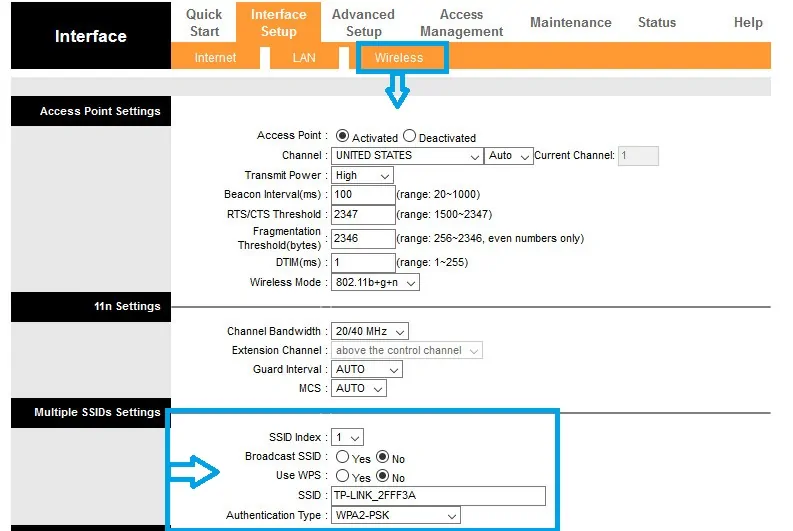793x531 pixels.
Task: Open the LAN sub-tab
Action: point(303,57)
